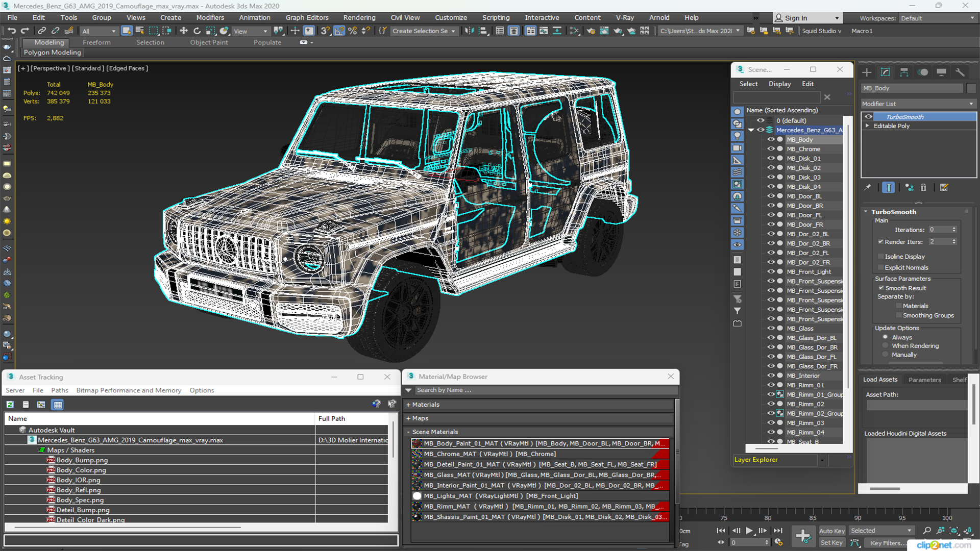The image size is (980, 551).
Task: Switch to the Freeform ribbon tab
Action: click(x=96, y=42)
